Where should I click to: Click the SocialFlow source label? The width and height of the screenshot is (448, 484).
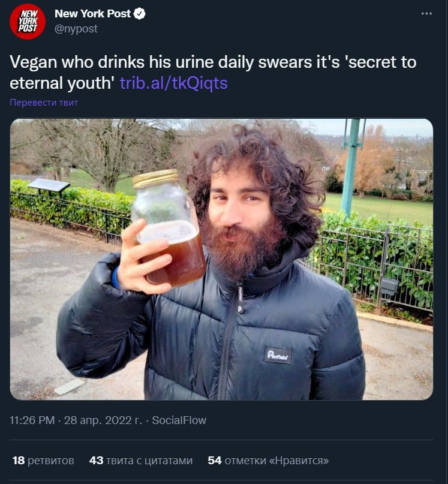[179, 420]
